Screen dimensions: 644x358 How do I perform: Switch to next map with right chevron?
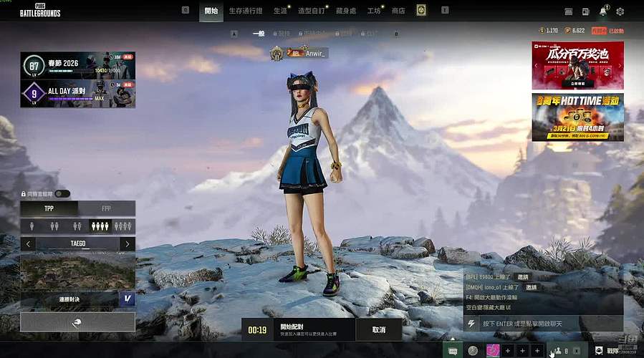coord(128,244)
